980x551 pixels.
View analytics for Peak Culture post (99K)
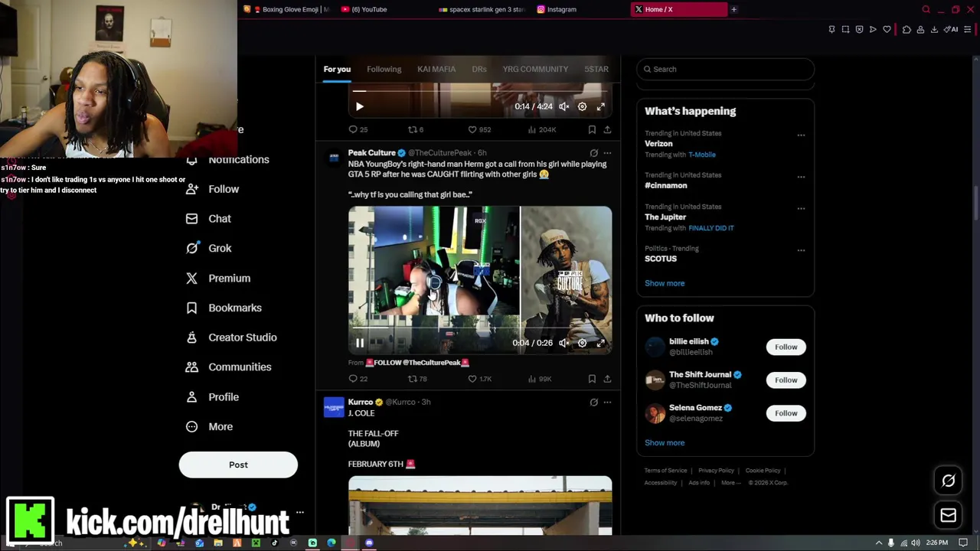coord(539,379)
